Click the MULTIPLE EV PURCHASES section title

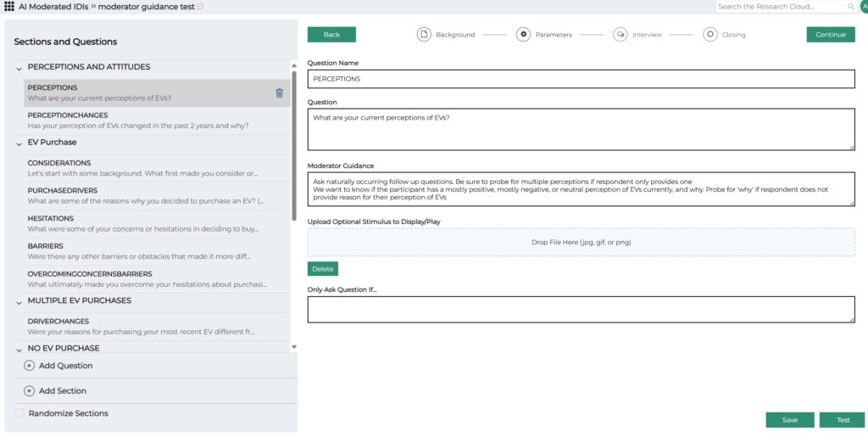(80, 300)
